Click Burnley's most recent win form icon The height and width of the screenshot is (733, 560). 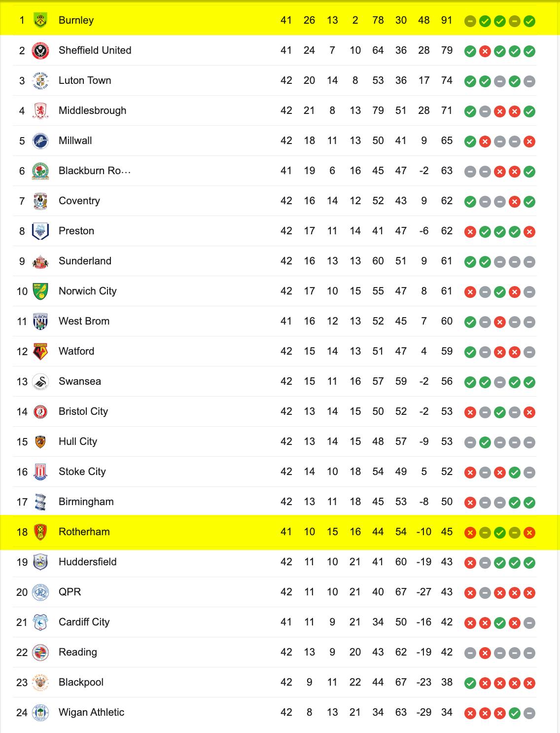coord(529,21)
